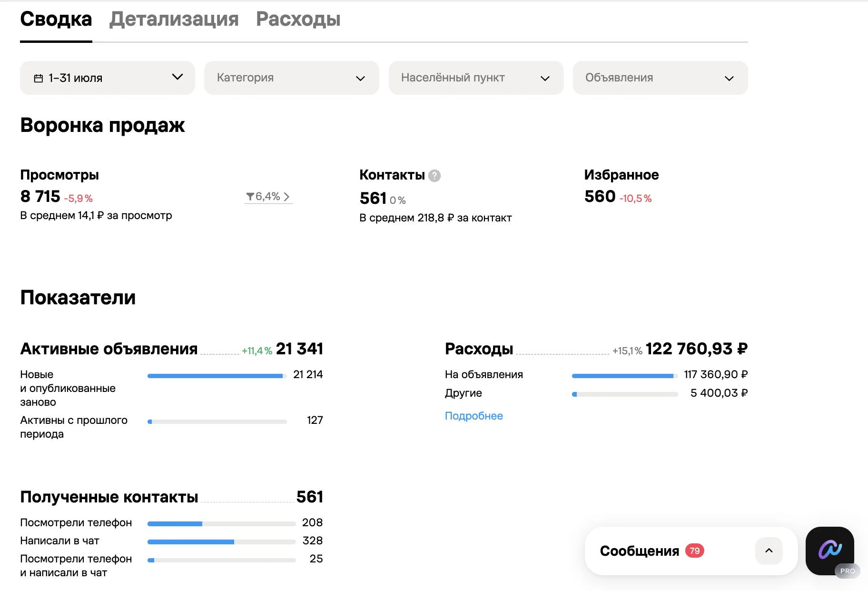Click the Полученные контакты total 561
This screenshot has height=591, width=868.
pos(310,497)
